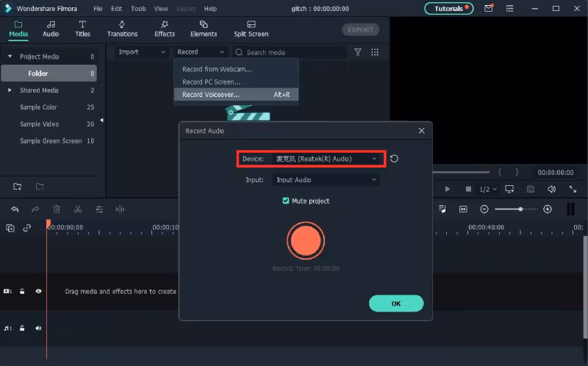Viewport: 588px width, 366px height.
Task: Zoom out the timeline with the minus icon
Action: (x=484, y=209)
